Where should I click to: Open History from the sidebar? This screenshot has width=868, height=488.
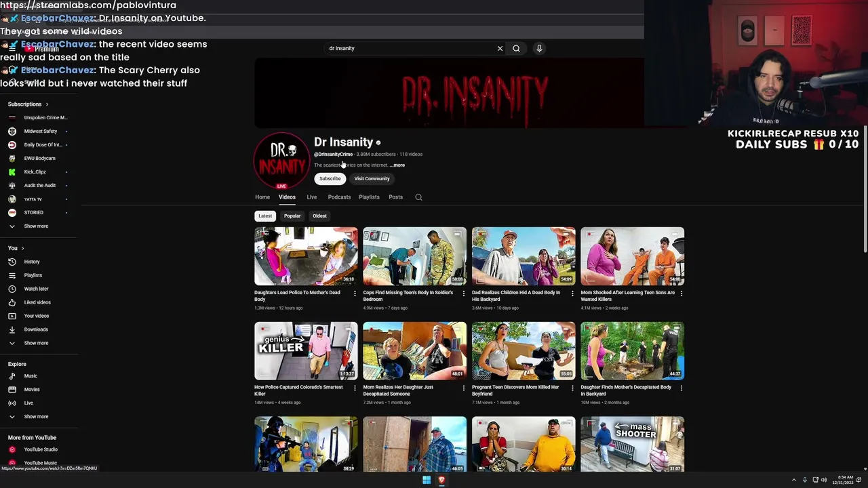(x=32, y=262)
